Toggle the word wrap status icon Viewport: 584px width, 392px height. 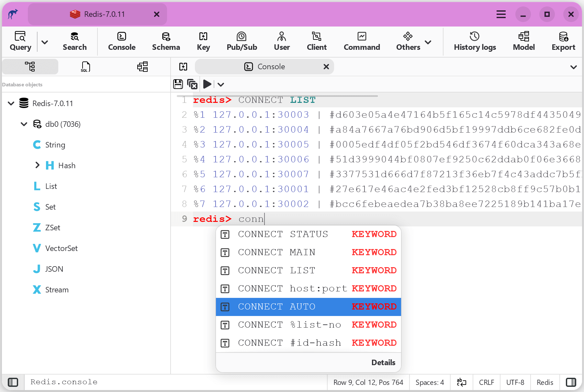461,382
